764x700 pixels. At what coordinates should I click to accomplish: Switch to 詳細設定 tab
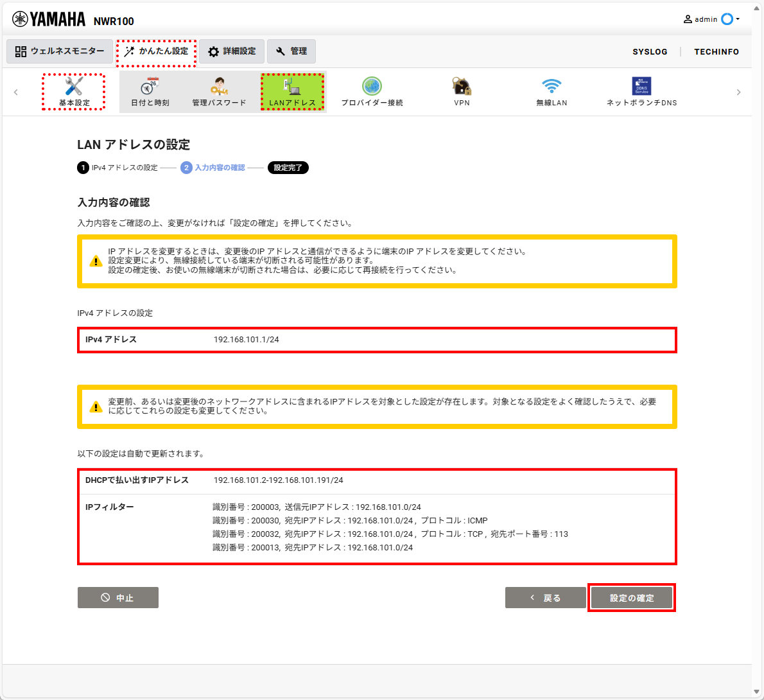[x=232, y=51]
